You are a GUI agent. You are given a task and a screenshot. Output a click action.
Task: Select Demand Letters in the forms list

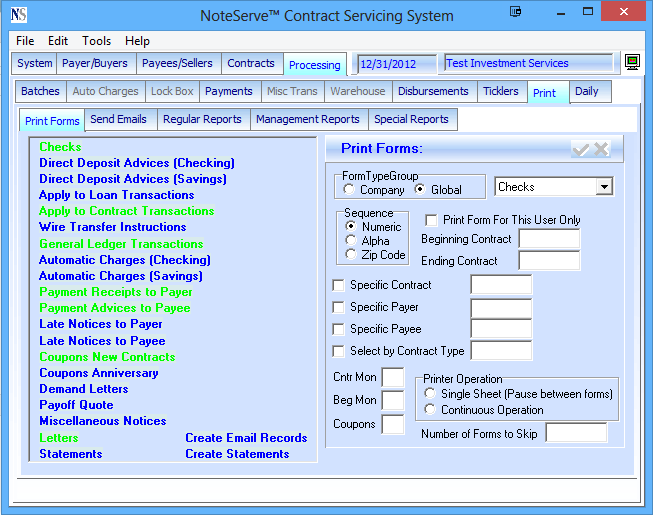click(x=84, y=389)
